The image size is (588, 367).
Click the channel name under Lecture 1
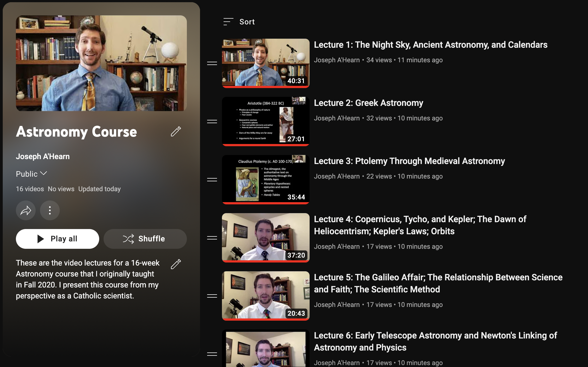click(x=337, y=60)
